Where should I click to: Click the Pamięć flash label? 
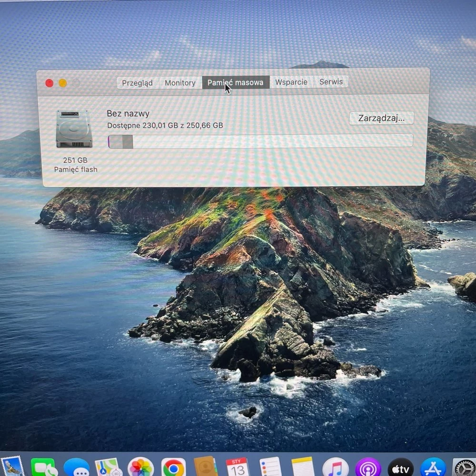(76, 169)
